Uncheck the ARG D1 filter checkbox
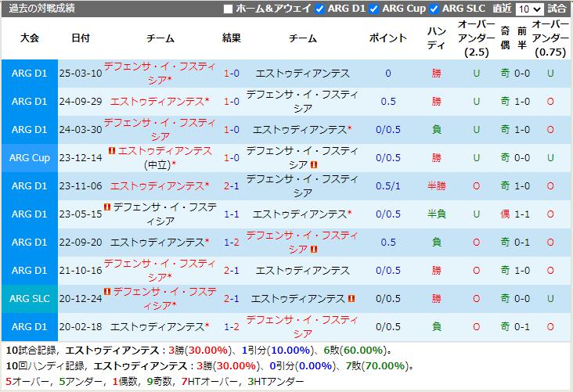 [319, 9]
